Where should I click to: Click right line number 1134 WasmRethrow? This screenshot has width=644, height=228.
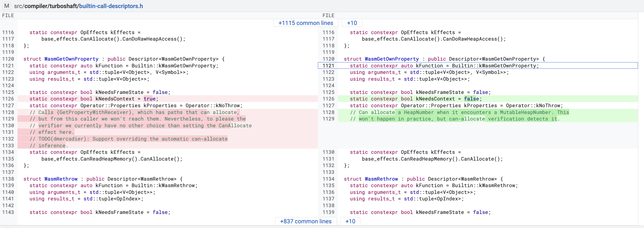(328, 179)
